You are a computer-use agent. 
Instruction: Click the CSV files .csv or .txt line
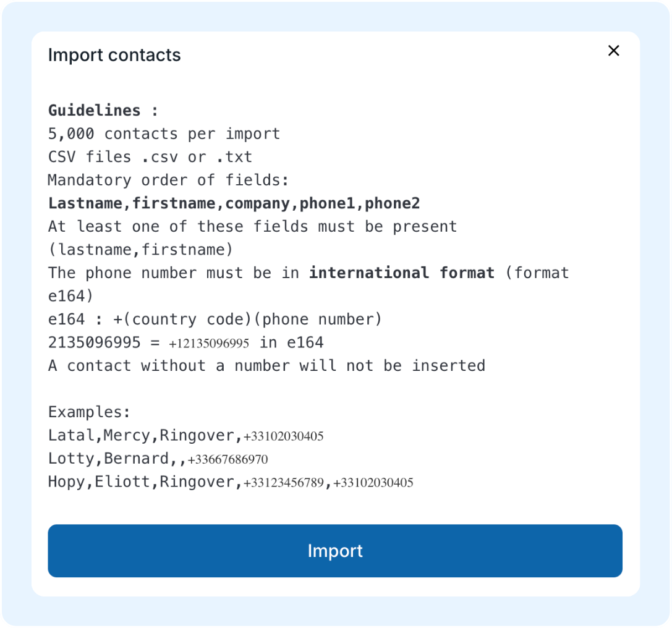(x=150, y=157)
